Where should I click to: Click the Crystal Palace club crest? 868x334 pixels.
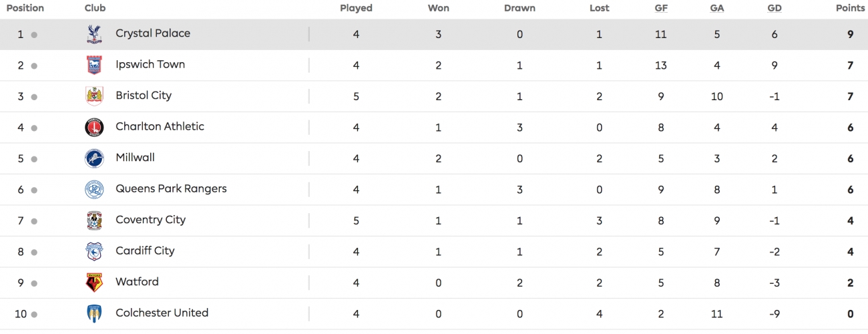coord(94,34)
